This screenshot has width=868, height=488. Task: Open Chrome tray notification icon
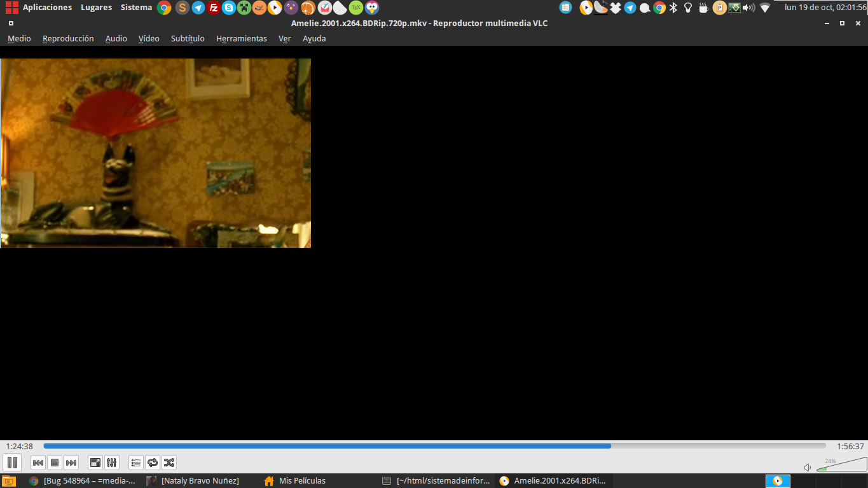point(659,8)
